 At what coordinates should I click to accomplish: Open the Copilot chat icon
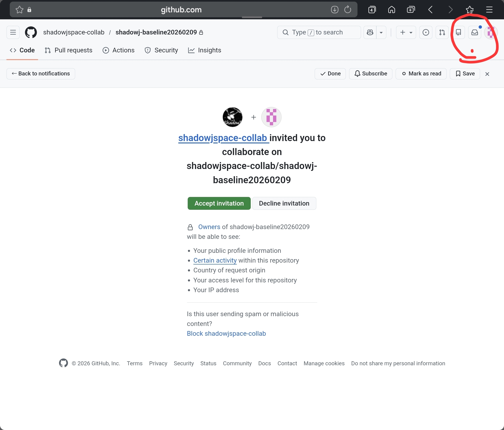click(x=370, y=32)
